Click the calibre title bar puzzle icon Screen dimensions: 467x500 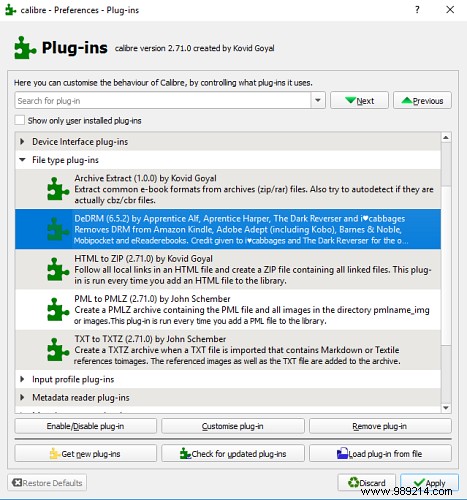[x=10, y=10]
